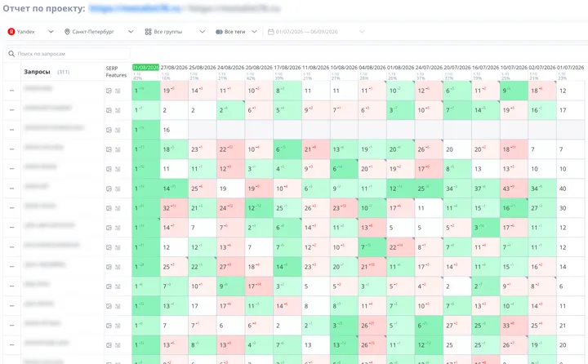Open the Все группы dropdown

[x=175, y=32]
